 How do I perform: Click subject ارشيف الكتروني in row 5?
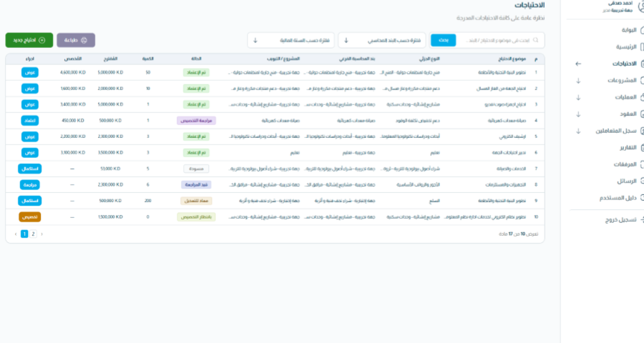(512, 136)
